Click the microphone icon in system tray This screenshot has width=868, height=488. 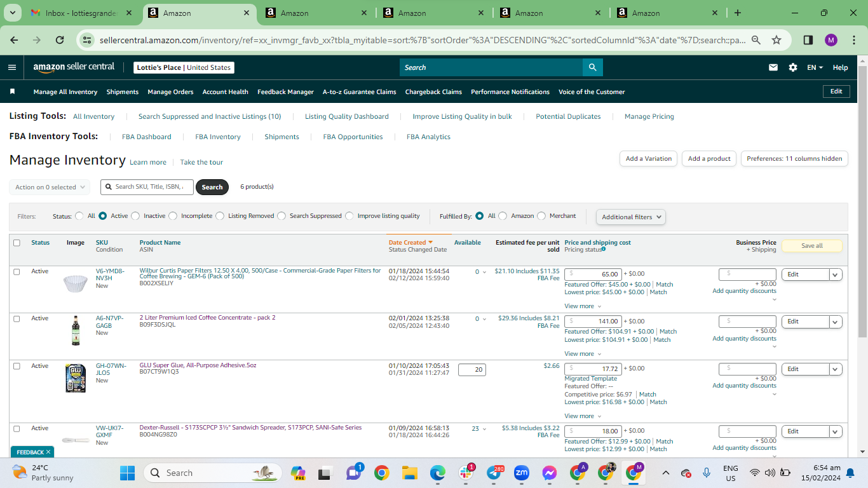(706, 473)
